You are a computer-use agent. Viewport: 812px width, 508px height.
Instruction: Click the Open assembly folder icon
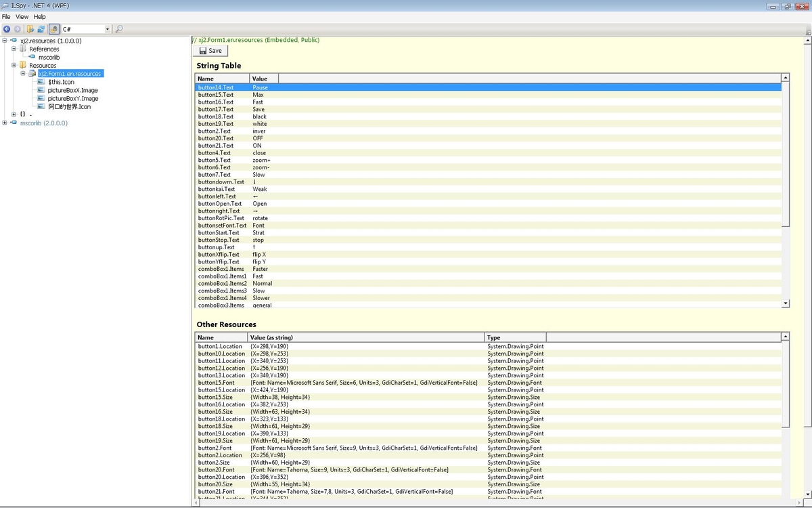30,29
